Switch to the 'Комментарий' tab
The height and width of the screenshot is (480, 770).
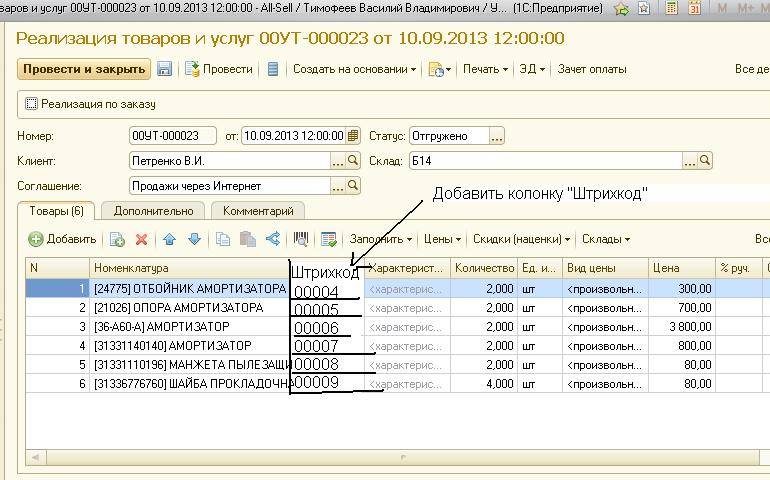pyautogui.click(x=257, y=211)
